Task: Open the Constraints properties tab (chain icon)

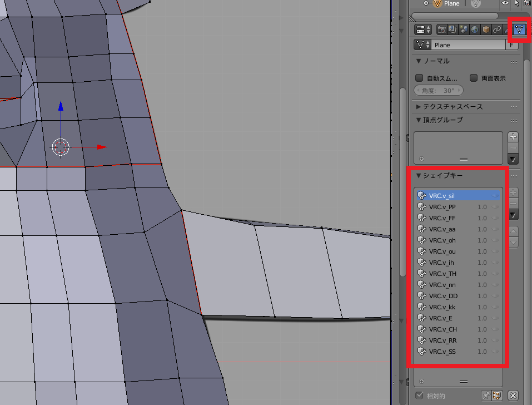Action: coord(497,29)
